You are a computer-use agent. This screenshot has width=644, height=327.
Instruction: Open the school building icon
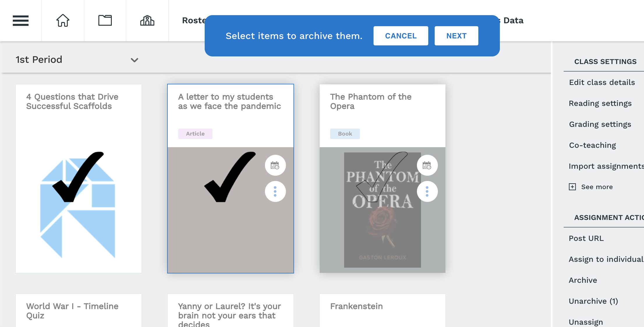147,21
